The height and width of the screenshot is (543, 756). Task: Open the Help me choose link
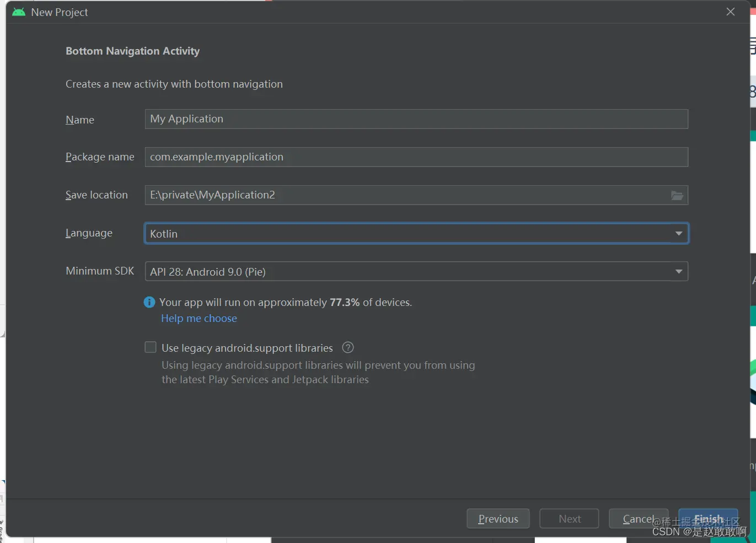tap(199, 318)
